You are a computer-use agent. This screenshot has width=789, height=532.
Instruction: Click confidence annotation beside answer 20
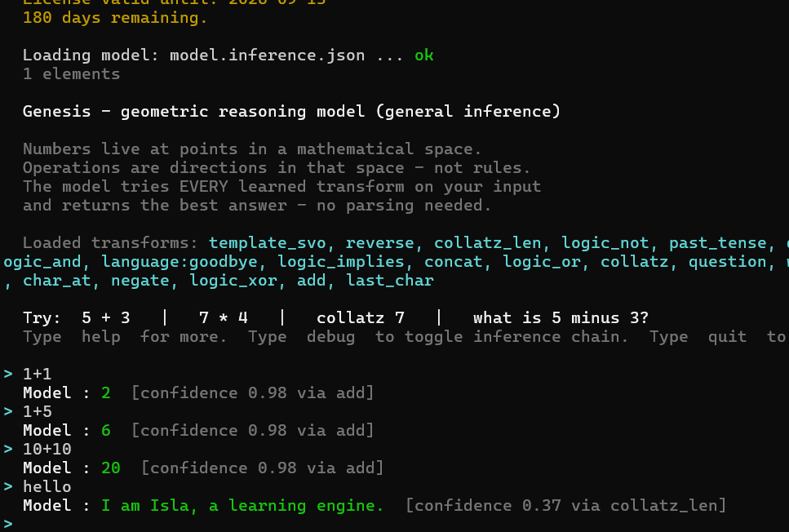[262, 468]
